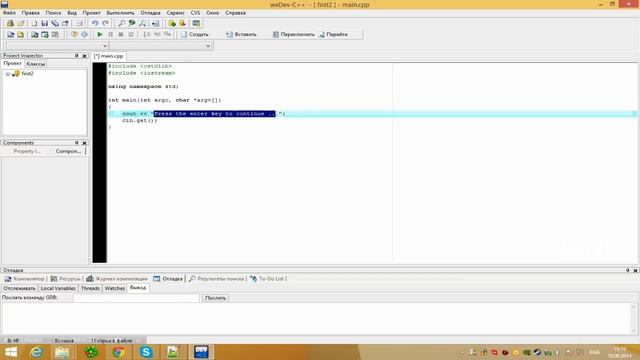The height and width of the screenshot is (360, 640).
Task: Click the Вставить toolbar button
Action: coord(241,35)
